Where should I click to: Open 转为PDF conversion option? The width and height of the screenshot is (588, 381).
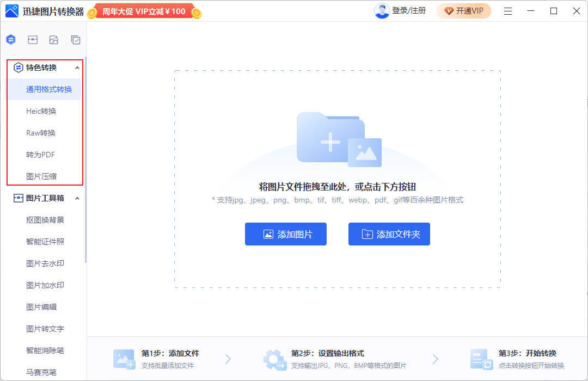tap(41, 155)
